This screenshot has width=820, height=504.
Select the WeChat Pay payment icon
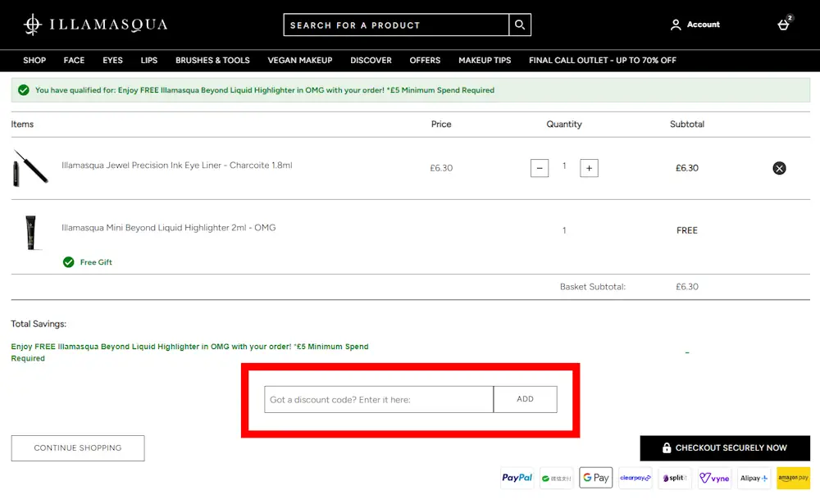(x=557, y=478)
